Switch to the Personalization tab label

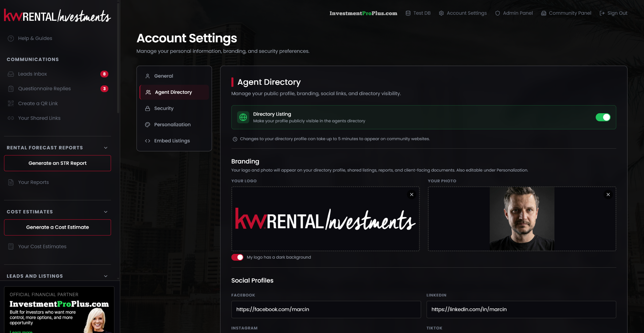point(172,125)
